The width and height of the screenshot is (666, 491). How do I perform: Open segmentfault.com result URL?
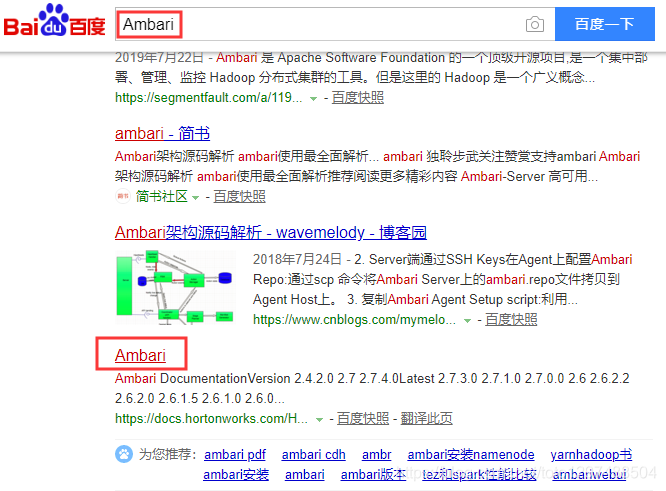[x=209, y=98]
